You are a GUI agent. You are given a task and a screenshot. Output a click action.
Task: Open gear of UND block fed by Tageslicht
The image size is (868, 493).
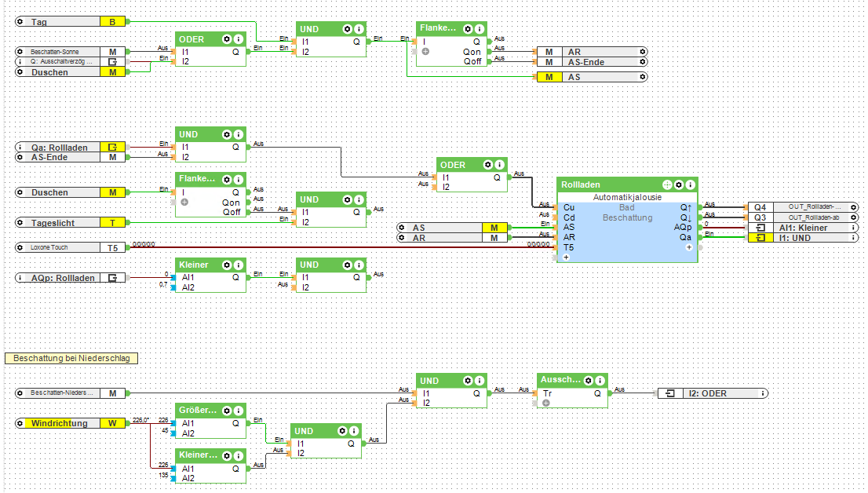(347, 199)
